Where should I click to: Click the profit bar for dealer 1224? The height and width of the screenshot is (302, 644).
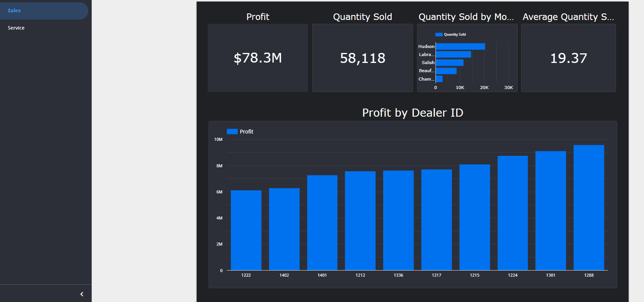tap(513, 213)
